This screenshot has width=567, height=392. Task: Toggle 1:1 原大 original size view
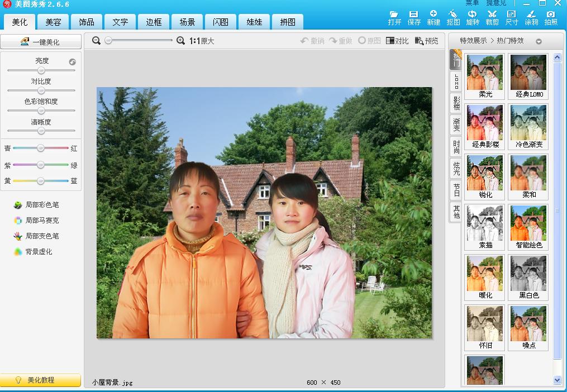(201, 41)
